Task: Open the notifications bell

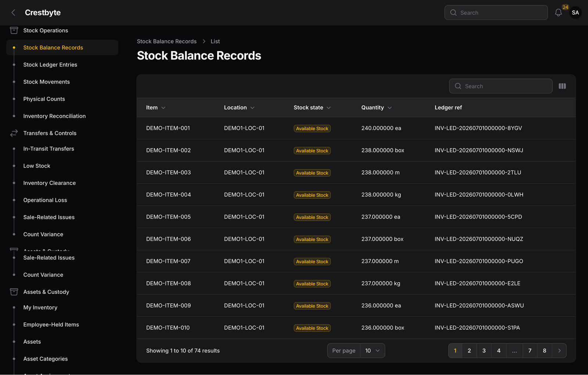Action: tap(558, 13)
